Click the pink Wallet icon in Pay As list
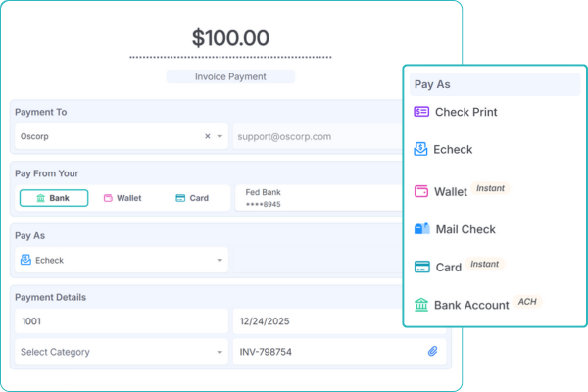The image size is (588, 392). click(x=422, y=191)
